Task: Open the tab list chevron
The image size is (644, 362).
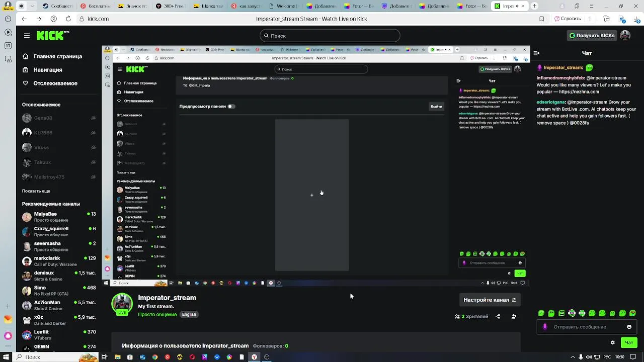Action: tap(32, 6)
